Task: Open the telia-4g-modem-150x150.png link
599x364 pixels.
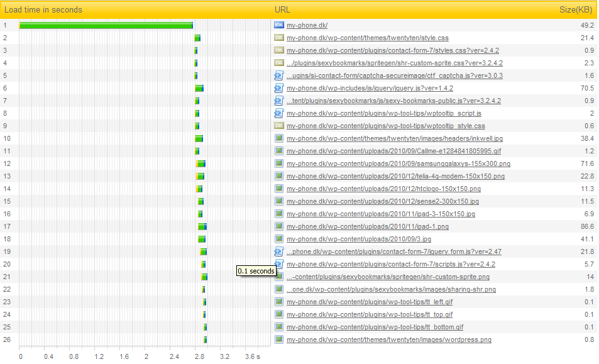Action: (x=395, y=177)
